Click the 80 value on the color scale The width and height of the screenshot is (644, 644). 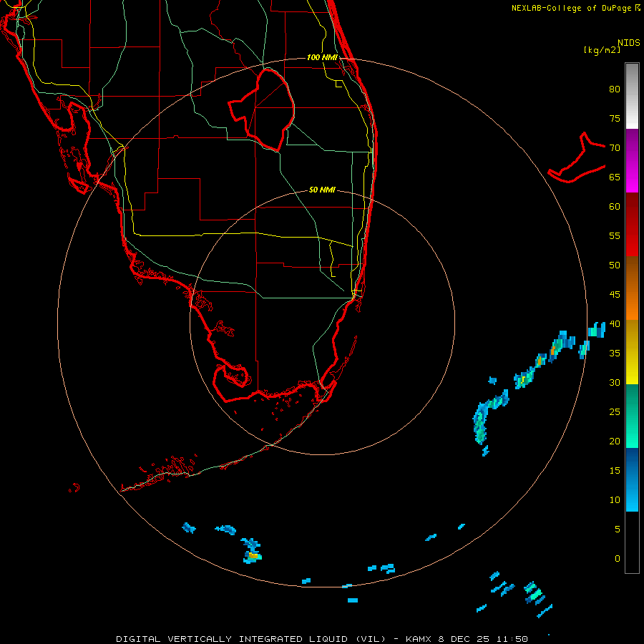click(615, 89)
